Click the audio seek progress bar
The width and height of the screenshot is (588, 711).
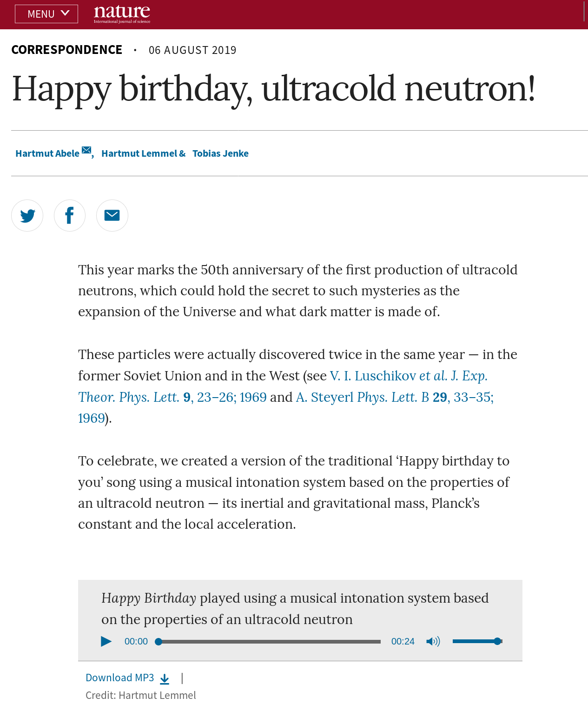(x=270, y=642)
